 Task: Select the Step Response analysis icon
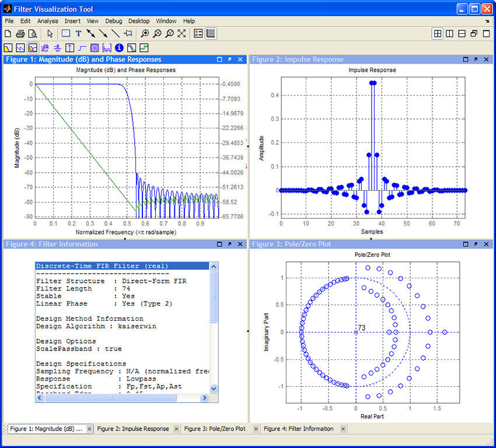click(x=82, y=48)
